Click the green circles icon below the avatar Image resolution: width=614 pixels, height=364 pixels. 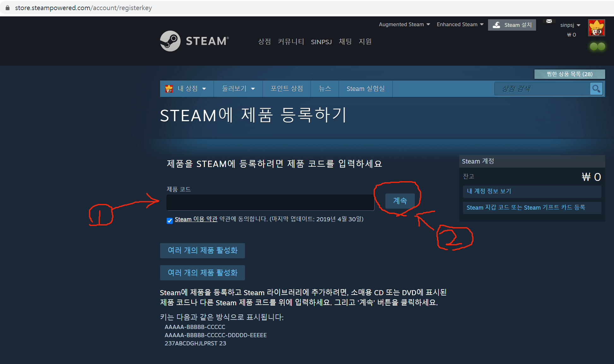point(597,46)
